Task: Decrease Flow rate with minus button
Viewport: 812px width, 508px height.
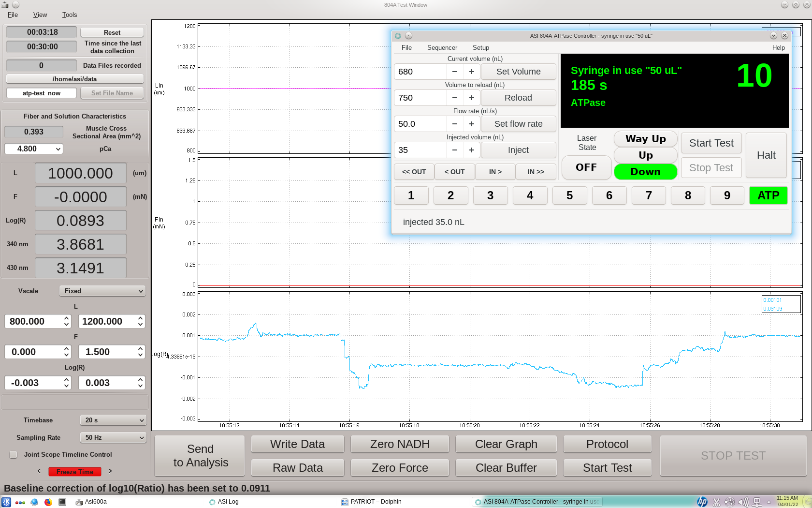Action: [x=454, y=124]
